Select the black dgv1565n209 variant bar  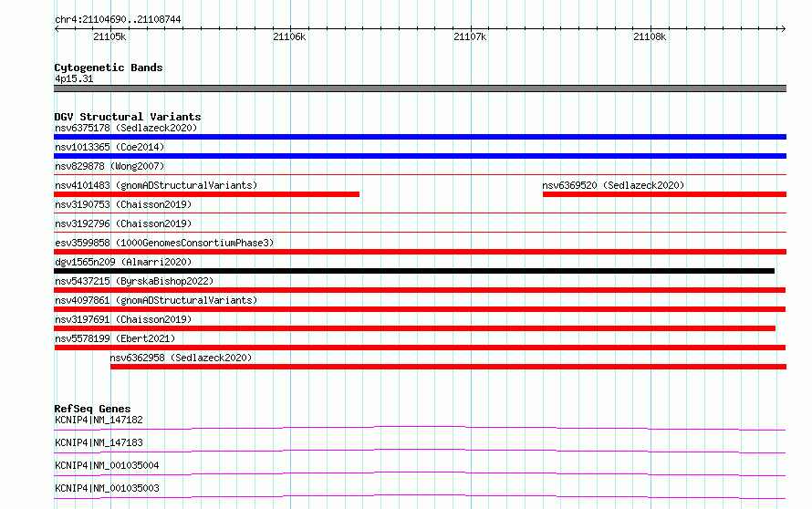point(414,271)
